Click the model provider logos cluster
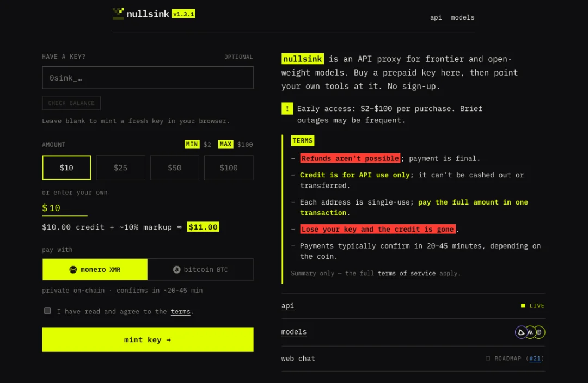 (x=530, y=332)
